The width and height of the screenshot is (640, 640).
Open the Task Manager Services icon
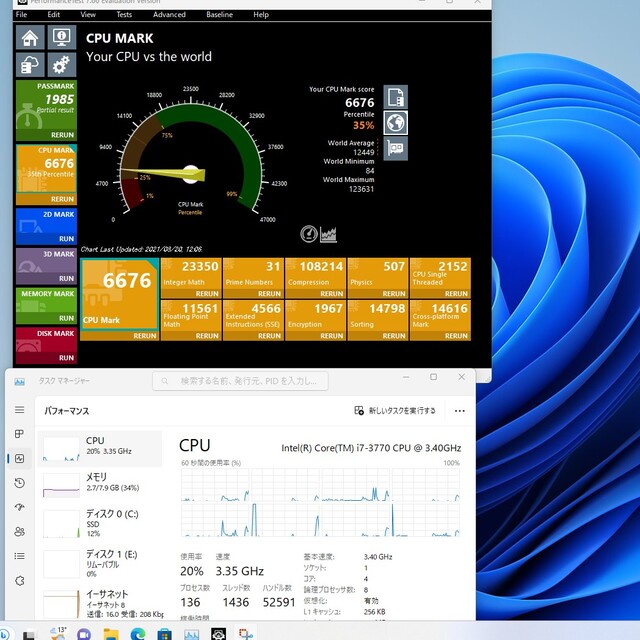point(20,580)
